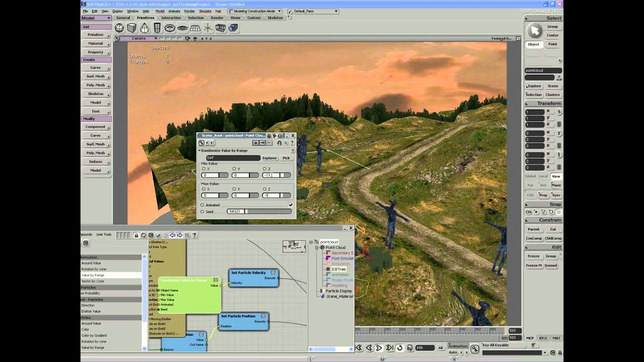Switch to the Skeleton tab
Viewport: 644px width, 362px height.
(x=275, y=18)
